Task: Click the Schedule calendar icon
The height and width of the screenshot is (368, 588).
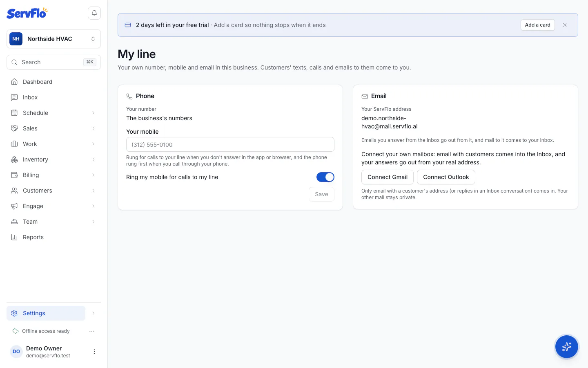Action: [x=14, y=113]
